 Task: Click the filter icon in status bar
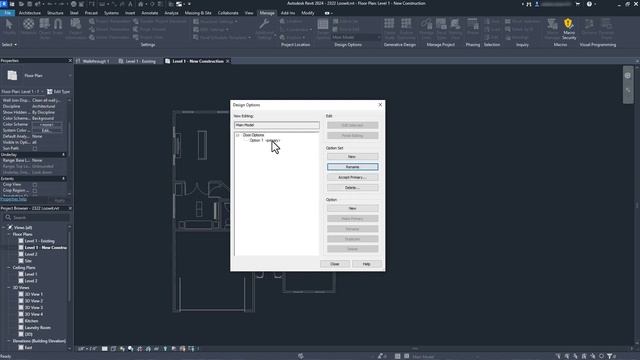click(x=610, y=356)
